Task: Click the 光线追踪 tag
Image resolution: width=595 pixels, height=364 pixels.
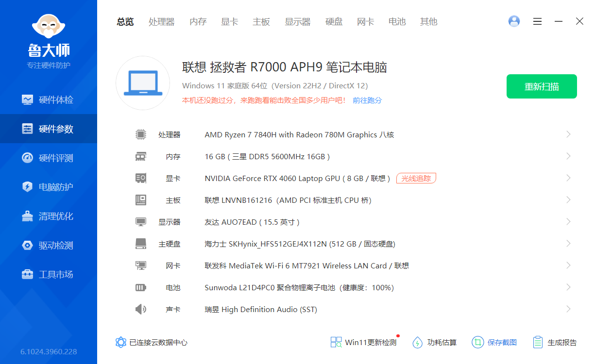Action: coord(416,178)
